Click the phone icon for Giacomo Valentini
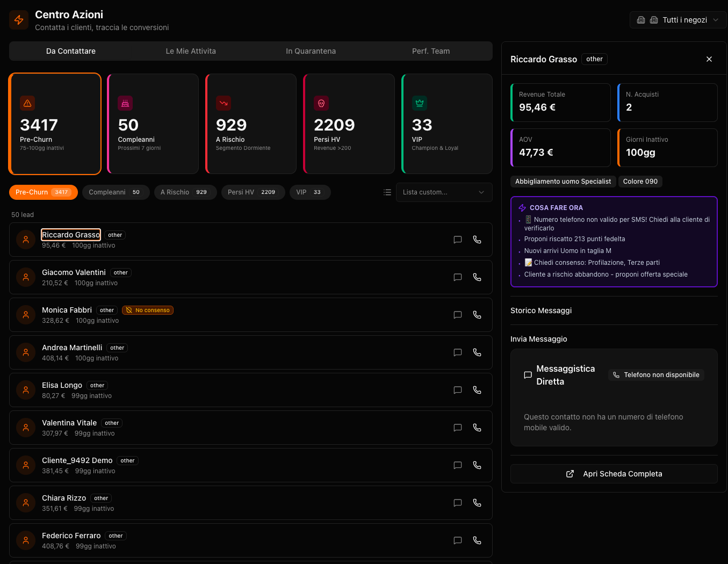 click(477, 277)
